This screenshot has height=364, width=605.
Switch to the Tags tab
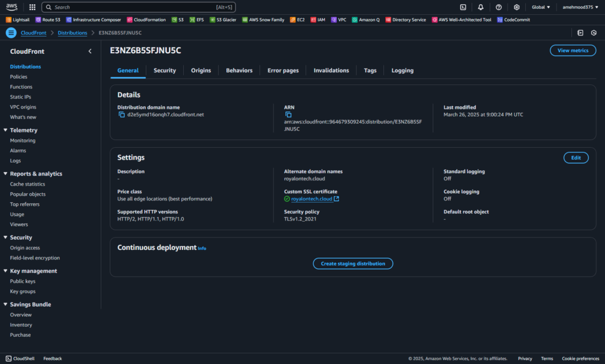(370, 70)
